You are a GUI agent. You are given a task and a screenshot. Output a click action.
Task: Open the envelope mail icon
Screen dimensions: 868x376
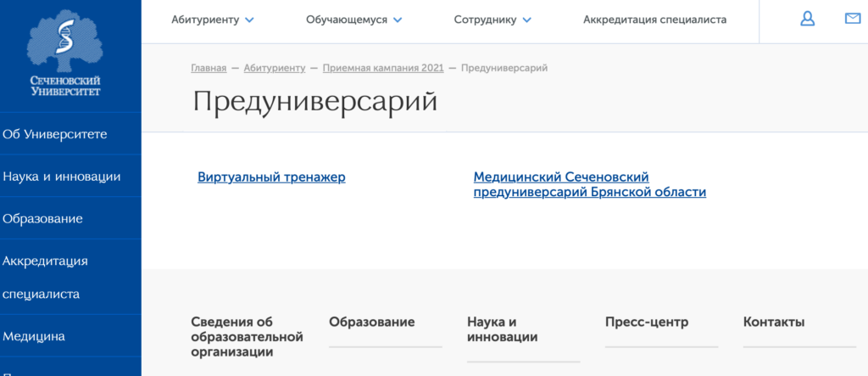853,19
